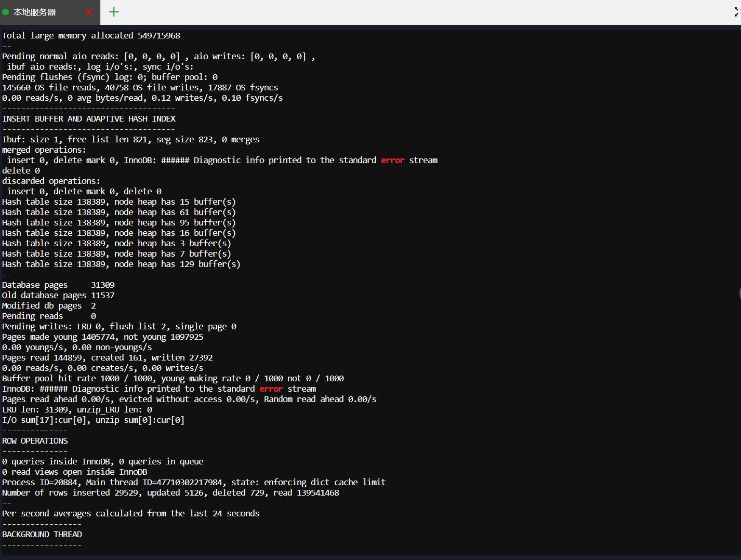Click '0.00 youngs/s, 0.00 non-youngs/s' line

(x=77, y=347)
